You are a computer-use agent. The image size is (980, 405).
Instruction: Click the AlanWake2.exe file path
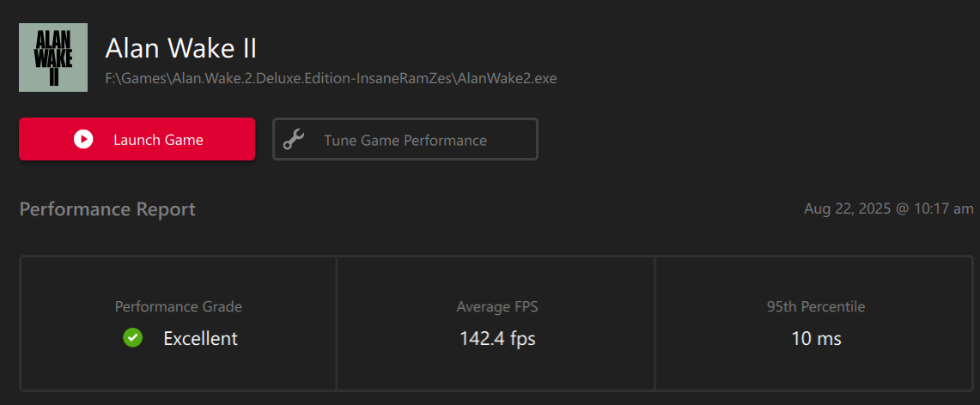coord(331,78)
